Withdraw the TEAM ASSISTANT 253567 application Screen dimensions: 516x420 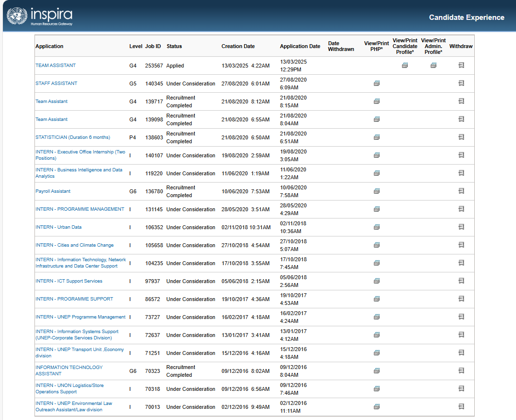tap(461, 65)
